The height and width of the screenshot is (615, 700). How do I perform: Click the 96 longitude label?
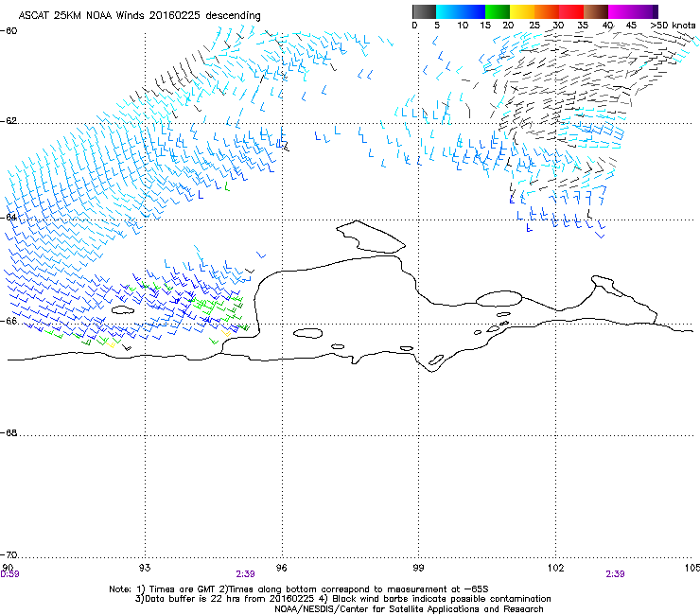pos(281,567)
